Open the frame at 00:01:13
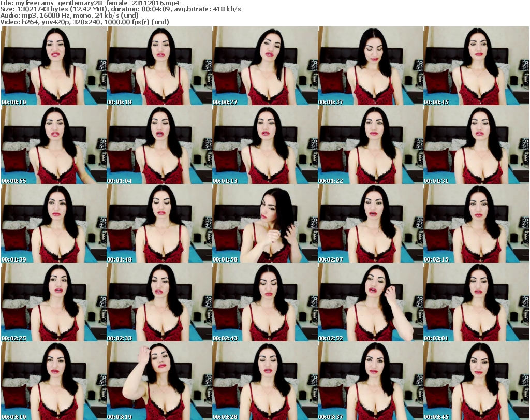Screen dimensions: 530x420 [x=265, y=144]
